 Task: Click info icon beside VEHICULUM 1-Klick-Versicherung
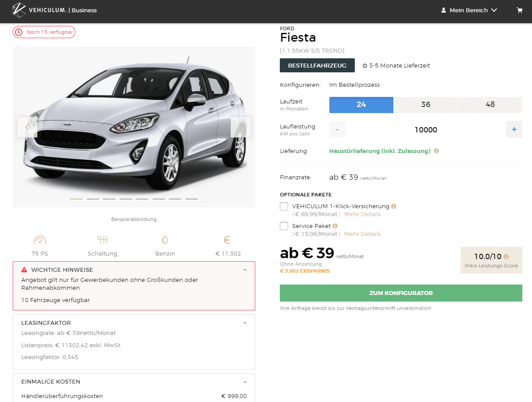[x=393, y=206]
